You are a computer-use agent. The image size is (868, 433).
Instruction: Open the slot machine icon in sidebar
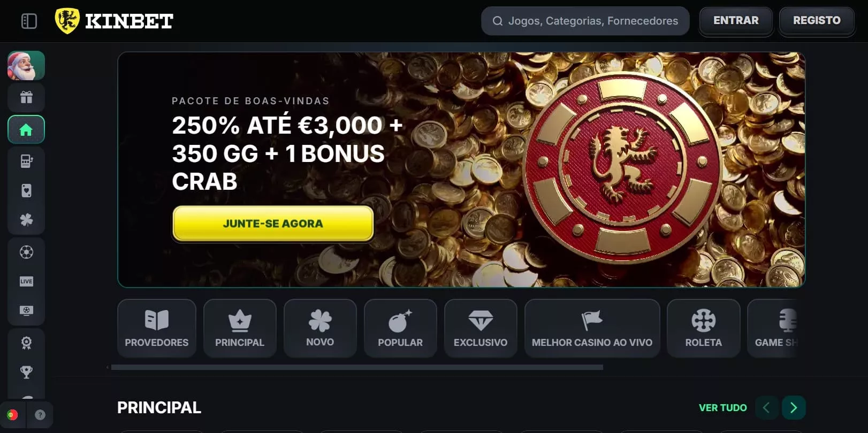point(26,161)
